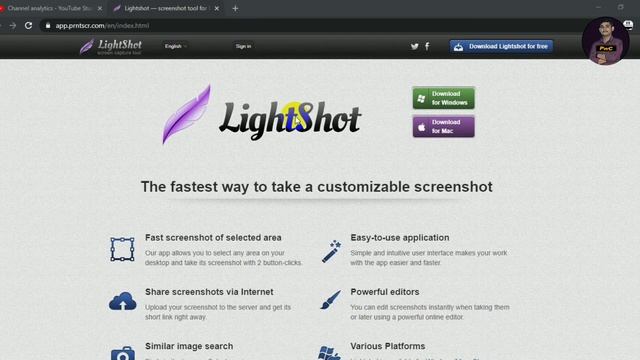The width and height of the screenshot is (640, 360).
Task: Click Download for Mac button
Action: 443,127
